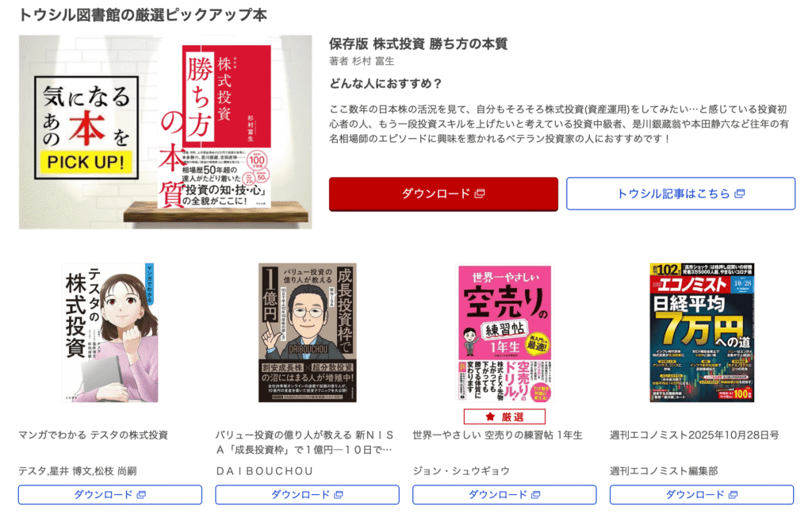
Task: Download 週刊エコノミスト 2025年10月28日号
Action: [702, 495]
